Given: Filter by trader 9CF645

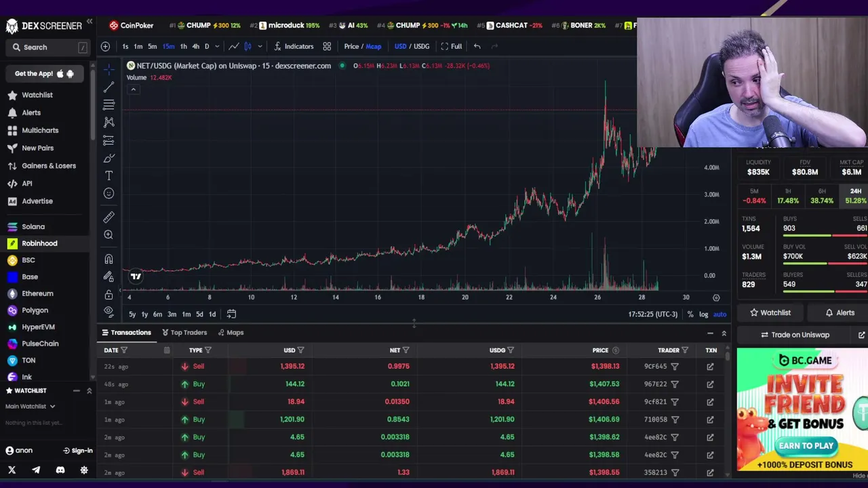Looking at the screenshot, I should point(675,367).
